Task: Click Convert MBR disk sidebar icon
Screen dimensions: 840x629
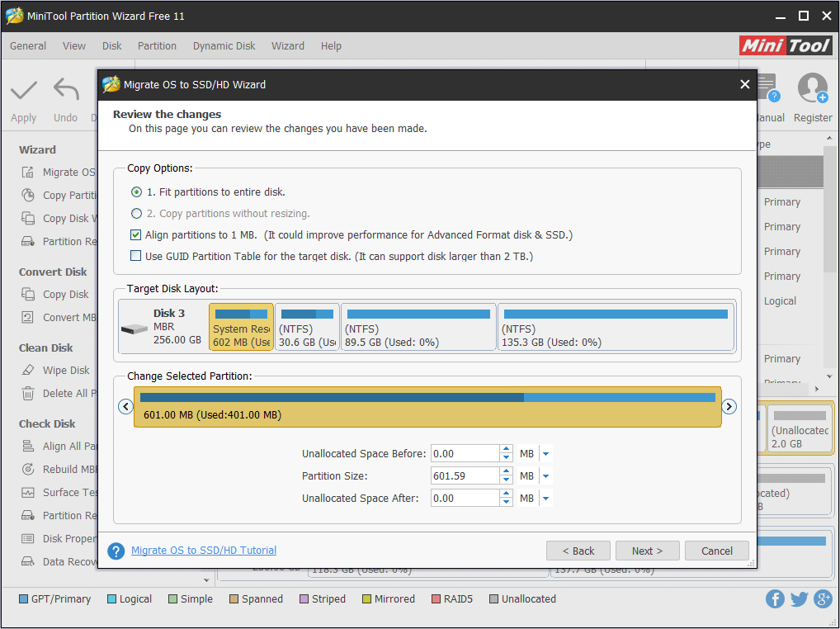Action: (28, 317)
